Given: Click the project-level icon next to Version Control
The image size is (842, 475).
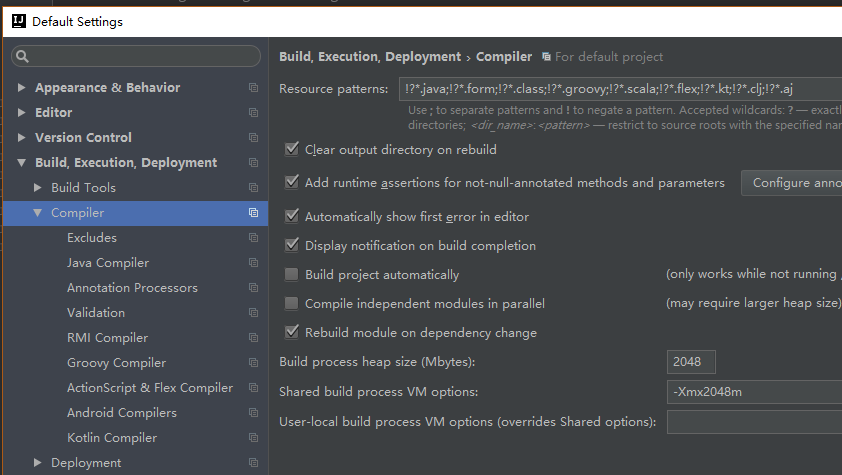Looking at the screenshot, I should tap(253, 138).
